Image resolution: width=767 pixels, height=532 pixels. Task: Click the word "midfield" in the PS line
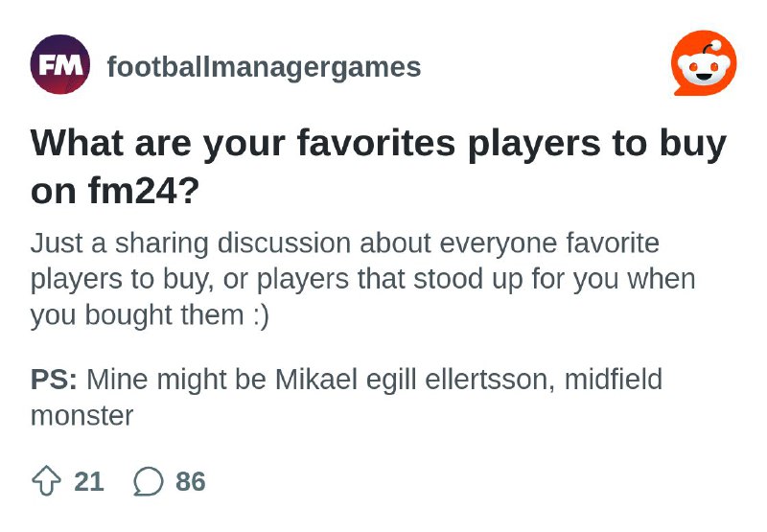tap(614, 380)
